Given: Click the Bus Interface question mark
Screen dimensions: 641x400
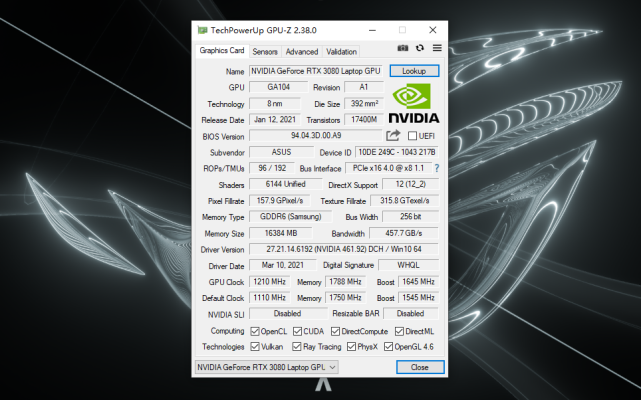Looking at the screenshot, I should (437, 168).
